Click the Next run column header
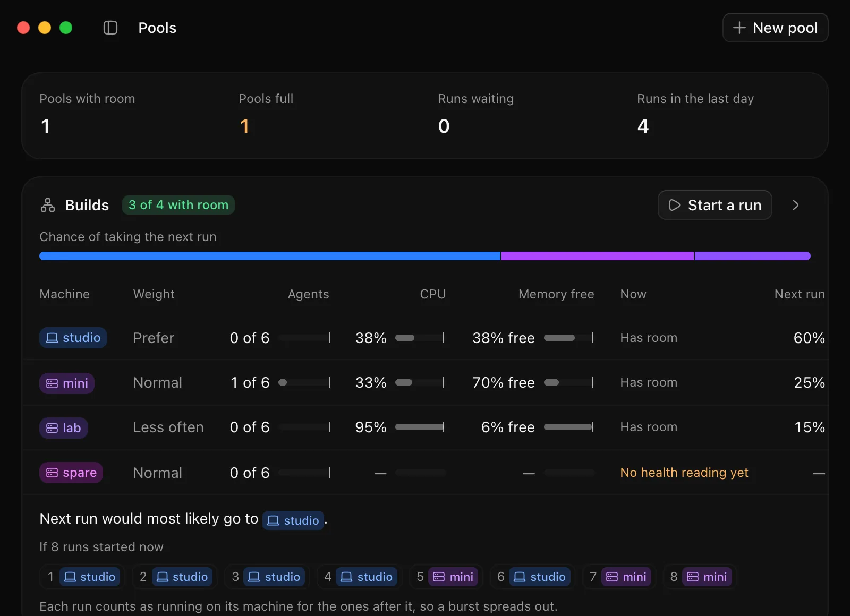The height and width of the screenshot is (616, 850). [800, 294]
